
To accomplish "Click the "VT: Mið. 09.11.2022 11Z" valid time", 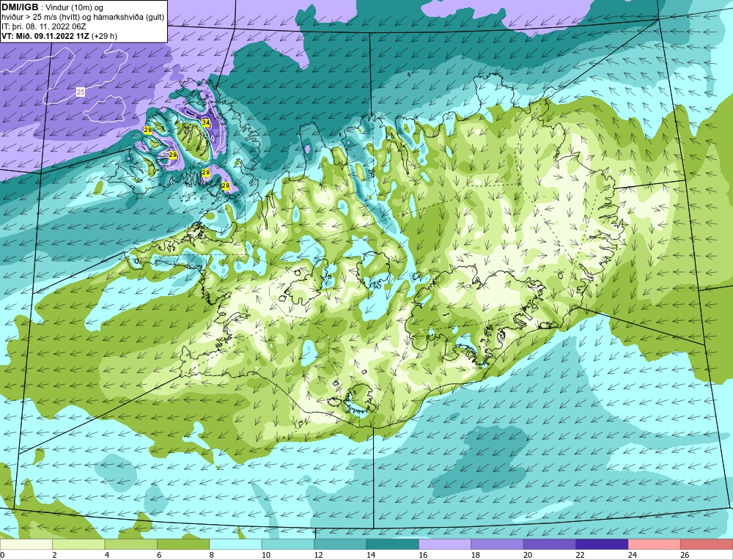I will pyautogui.click(x=45, y=36).
